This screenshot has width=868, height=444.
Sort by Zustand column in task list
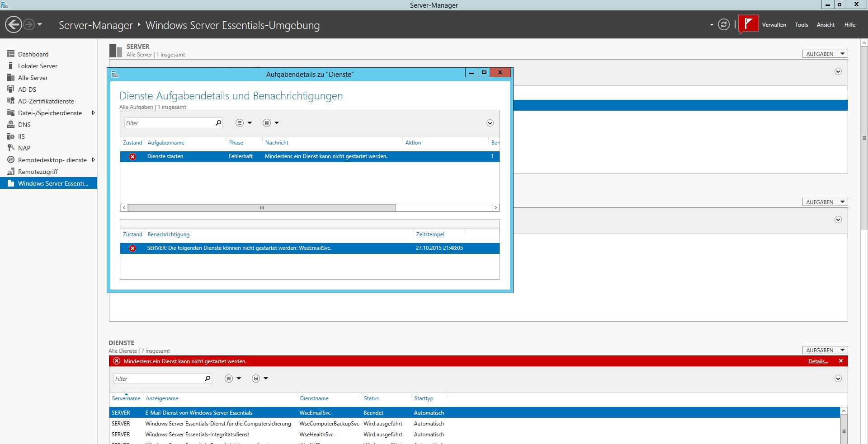[132, 143]
